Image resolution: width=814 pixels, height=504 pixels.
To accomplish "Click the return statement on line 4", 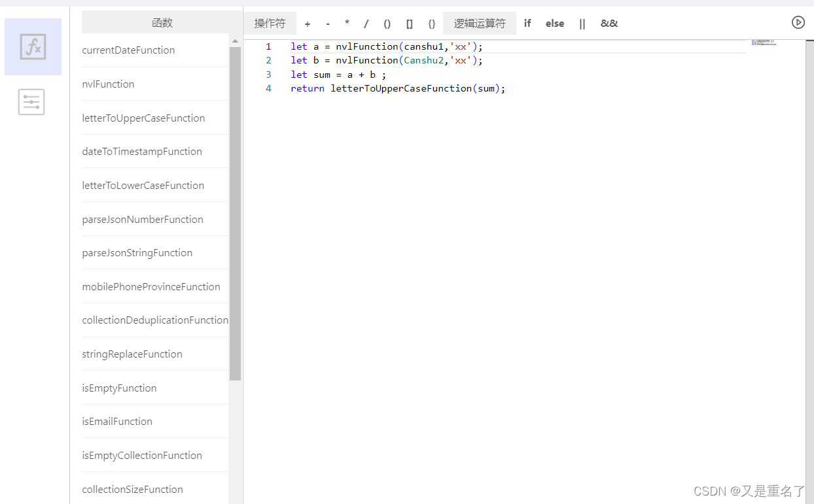I will click(398, 88).
